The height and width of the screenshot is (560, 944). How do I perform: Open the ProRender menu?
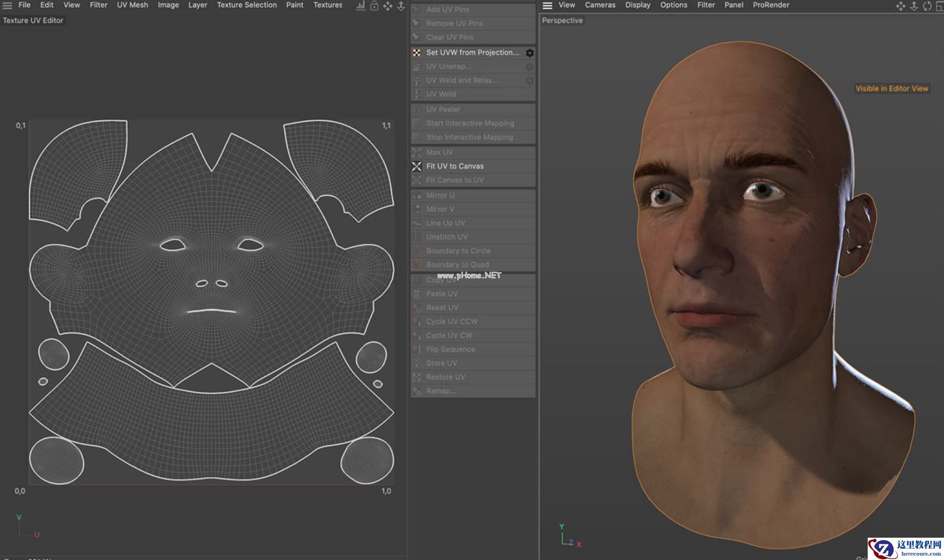pos(771,5)
